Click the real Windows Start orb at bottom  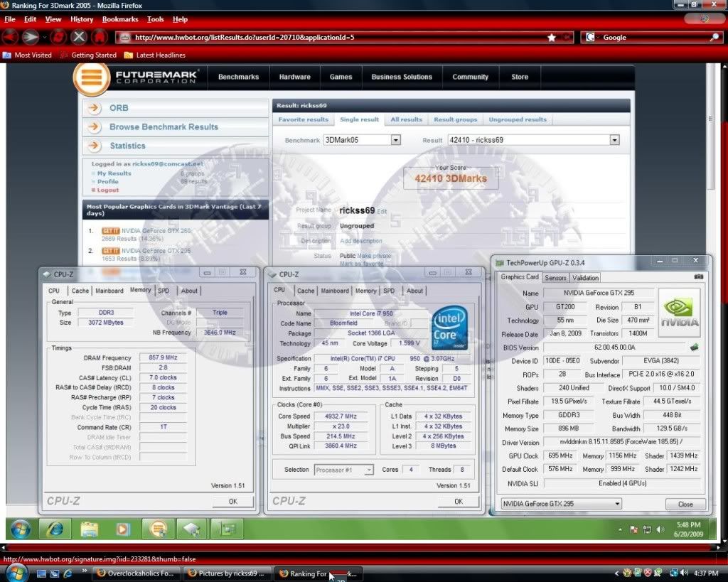click(x=17, y=573)
